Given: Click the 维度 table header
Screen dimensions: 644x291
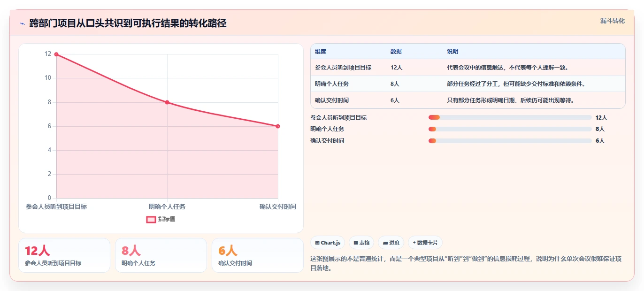Looking at the screenshot, I should point(321,52).
